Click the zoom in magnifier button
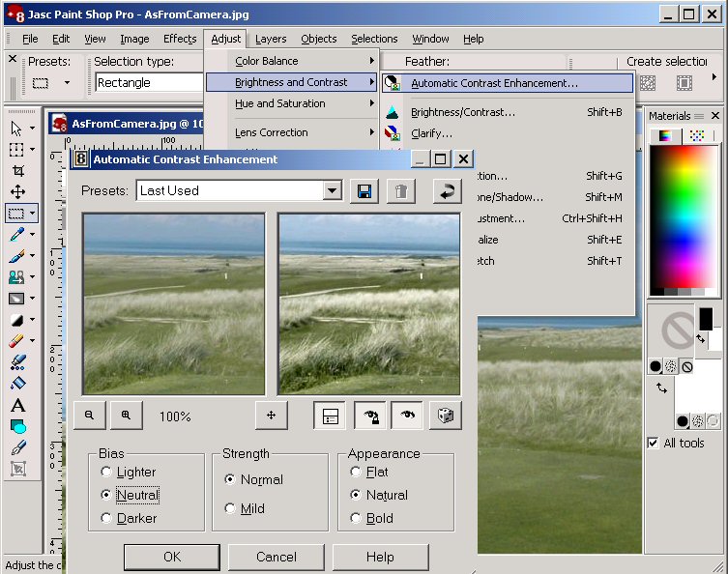Image resolution: width=728 pixels, height=574 pixels. coord(126,415)
